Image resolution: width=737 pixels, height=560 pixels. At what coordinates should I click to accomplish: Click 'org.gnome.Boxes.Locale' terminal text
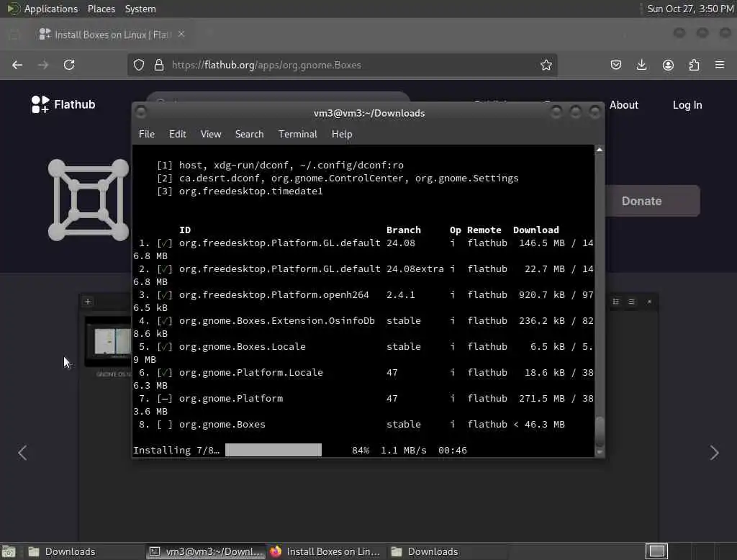(x=242, y=346)
